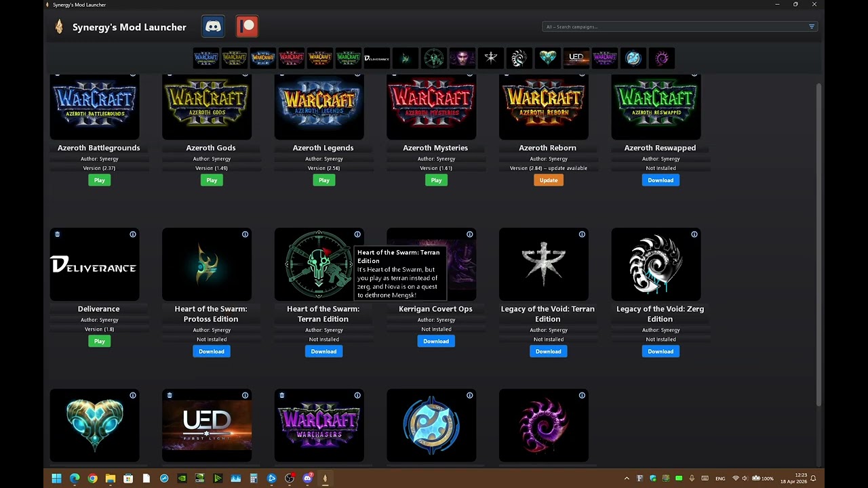868x488 pixels.
Task: Select yellow Azeroth Gods icon in top strip
Action: click(x=234, y=58)
